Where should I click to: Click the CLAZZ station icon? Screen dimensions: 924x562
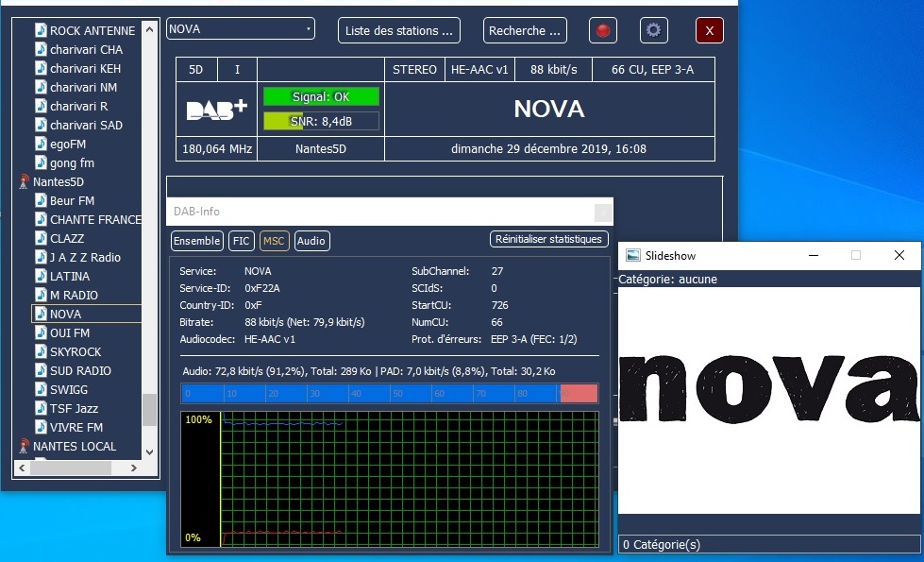pos(41,238)
